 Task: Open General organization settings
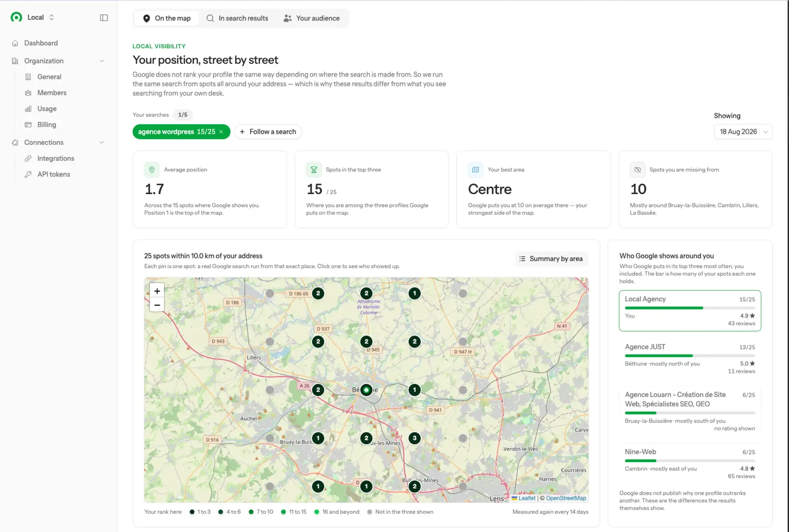[49, 77]
